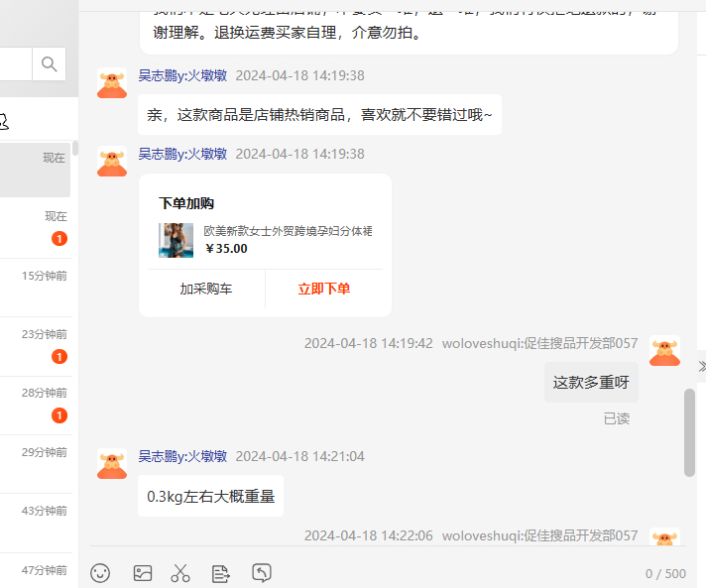Open the quick reply phrases icon
The image size is (706, 588).
(x=220, y=573)
